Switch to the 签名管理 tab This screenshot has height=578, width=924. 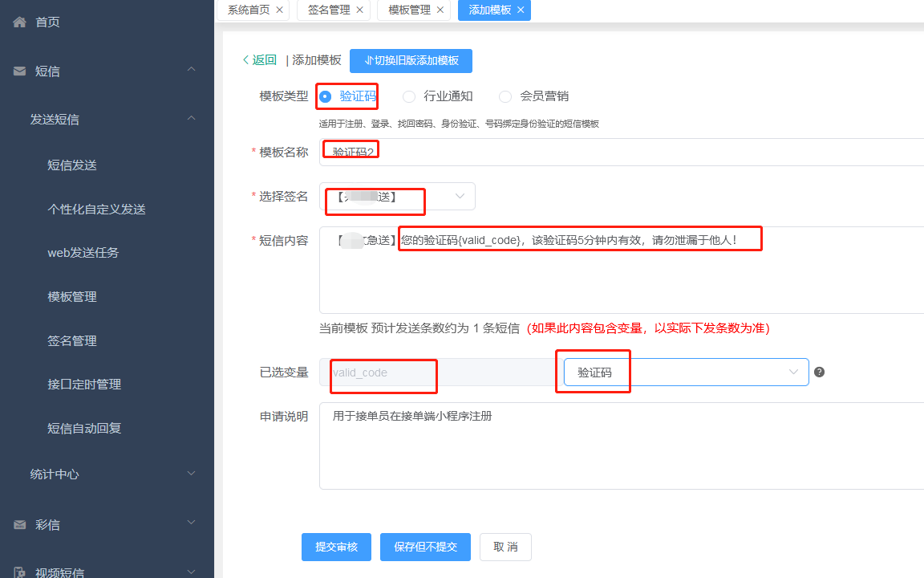pos(329,10)
